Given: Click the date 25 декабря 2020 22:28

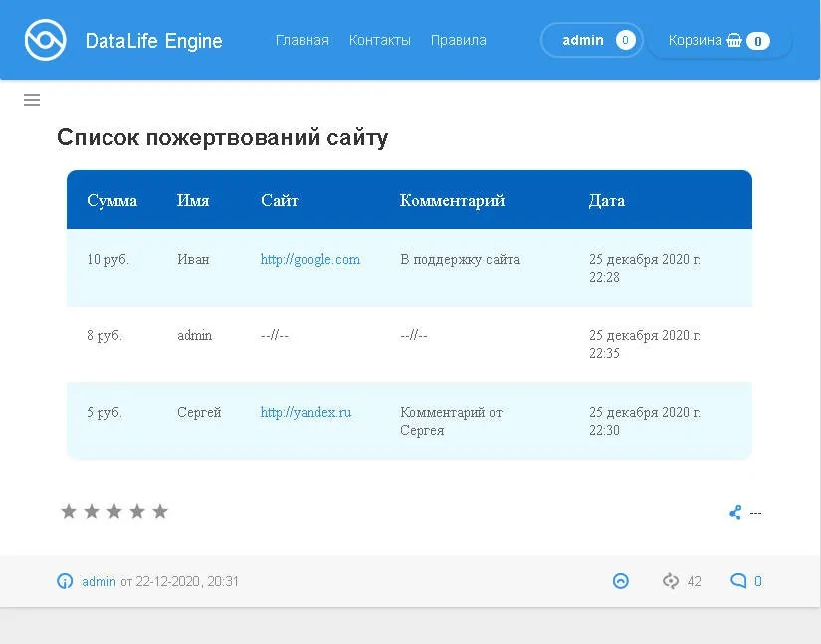Looking at the screenshot, I should [645, 268].
